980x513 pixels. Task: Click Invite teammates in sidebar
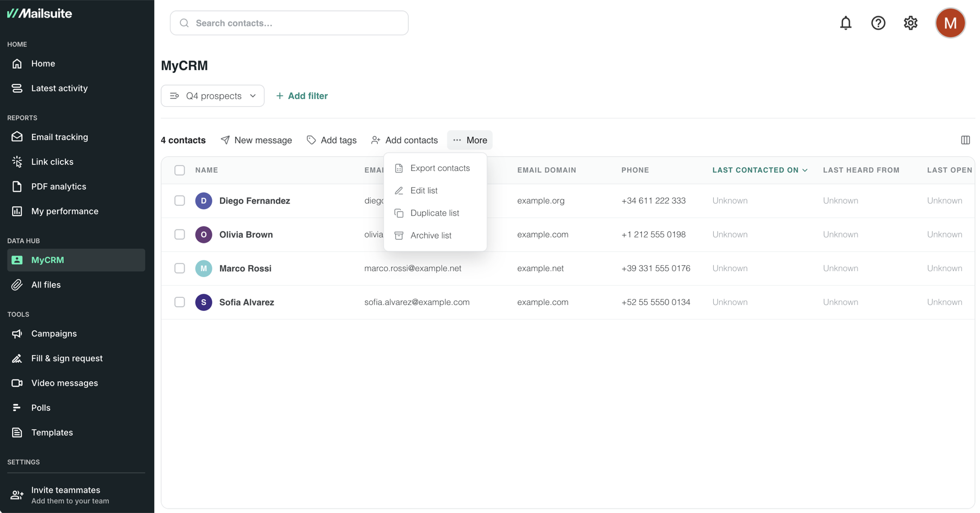coord(76,495)
